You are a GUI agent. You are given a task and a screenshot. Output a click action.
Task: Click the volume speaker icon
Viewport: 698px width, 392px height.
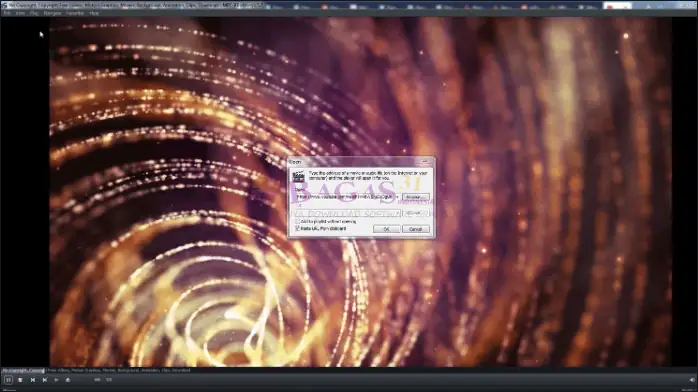692,380
